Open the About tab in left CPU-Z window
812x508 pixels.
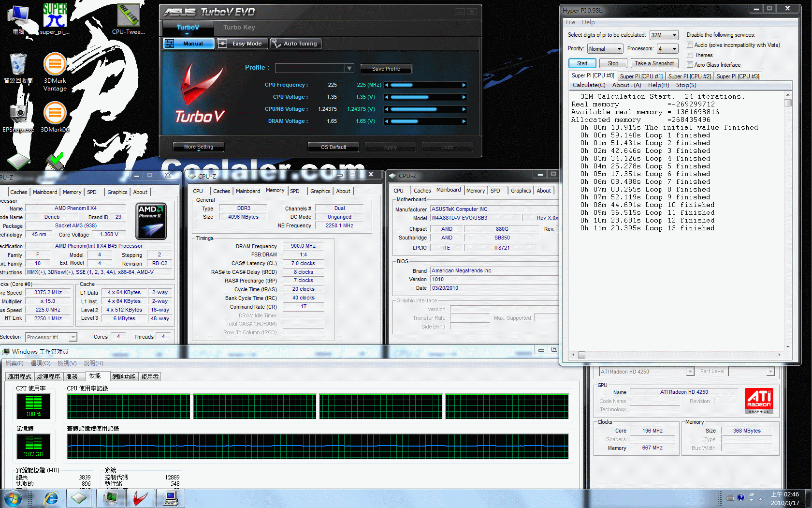(x=140, y=192)
